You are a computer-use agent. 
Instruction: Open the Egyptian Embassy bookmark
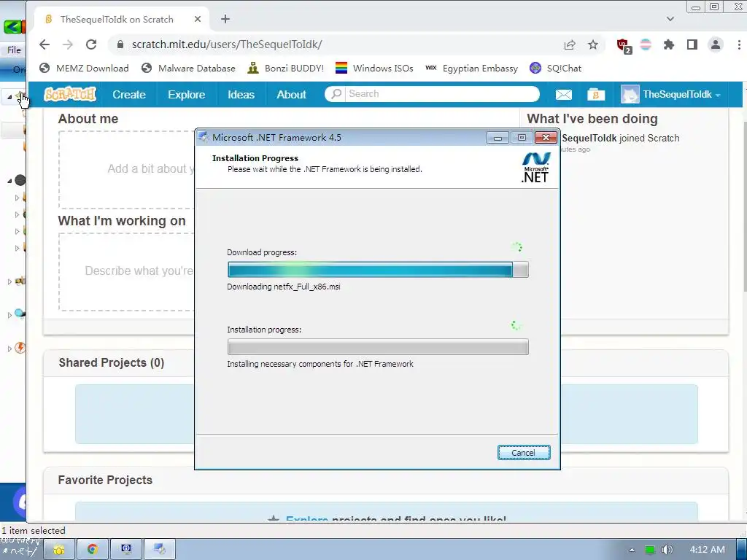pos(472,68)
